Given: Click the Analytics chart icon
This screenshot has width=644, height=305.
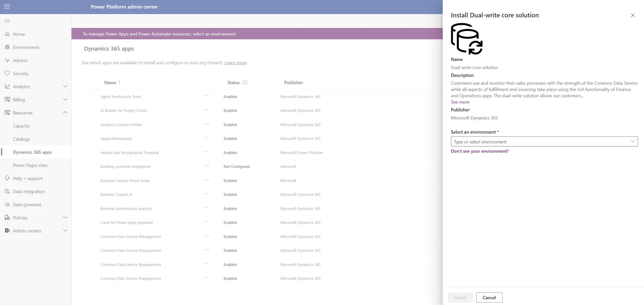Looking at the screenshot, I should [x=7, y=86].
